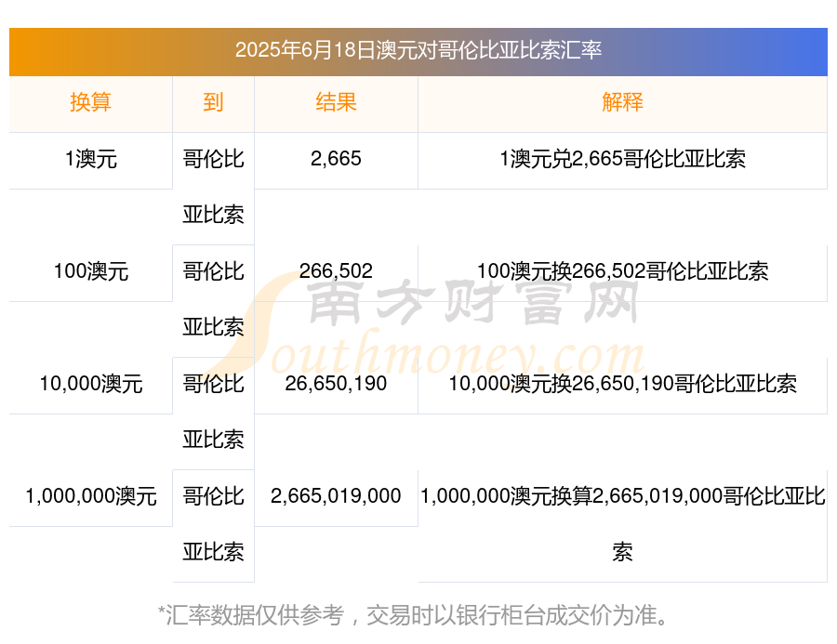Click '哥伦比' in the 100澳元 row
The width and height of the screenshot is (837, 644).
point(213,271)
